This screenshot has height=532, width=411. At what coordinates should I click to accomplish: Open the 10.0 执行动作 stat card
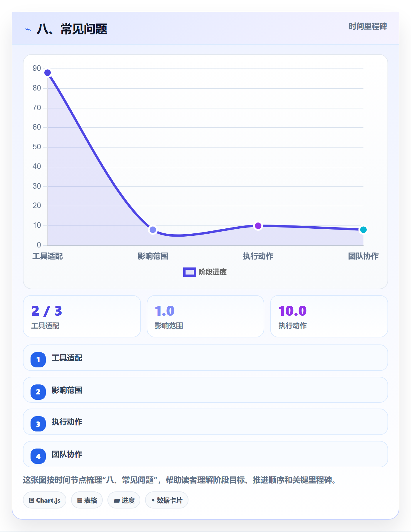329,316
